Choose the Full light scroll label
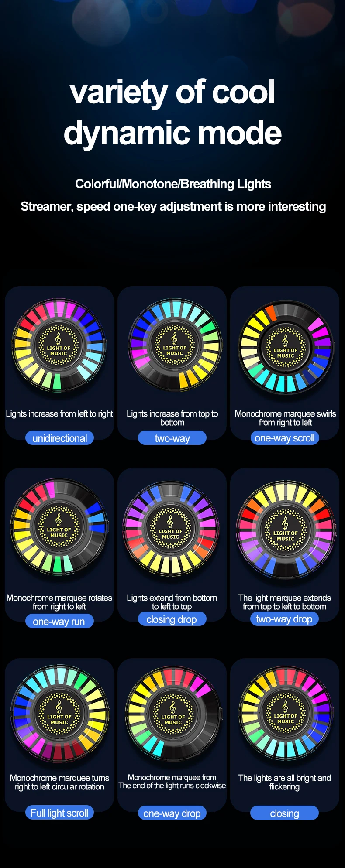345x868 pixels. (x=59, y=813)
